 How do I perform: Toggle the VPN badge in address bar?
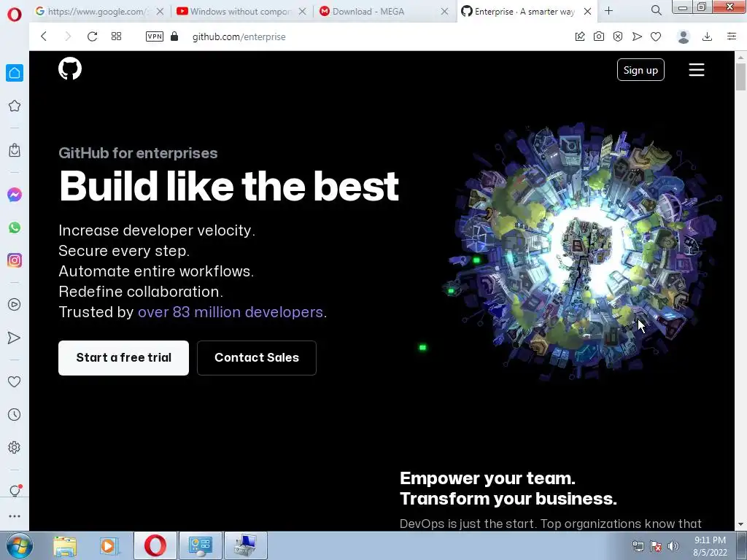coord(155,36)
